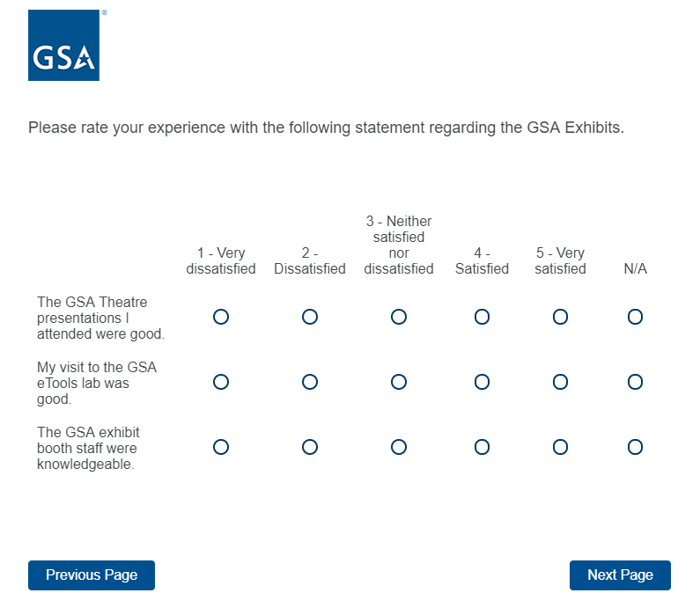700x615 pixels.
Task: Rate eTools lab visit as Very satisfied
Action: [x=560, y=382]
